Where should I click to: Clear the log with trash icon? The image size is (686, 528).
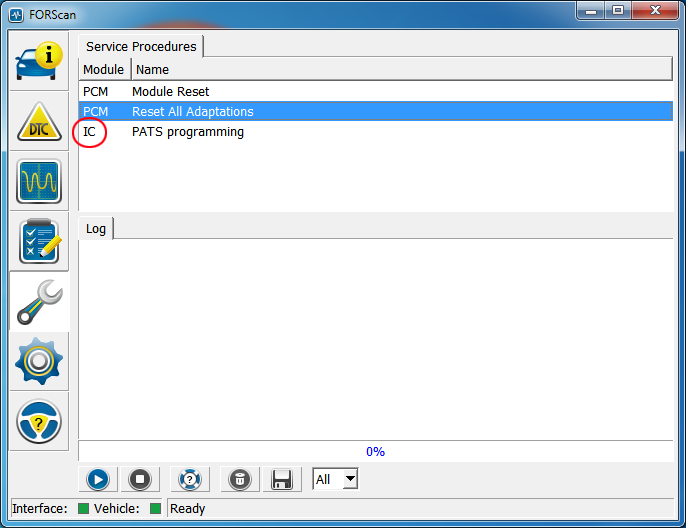240,479
